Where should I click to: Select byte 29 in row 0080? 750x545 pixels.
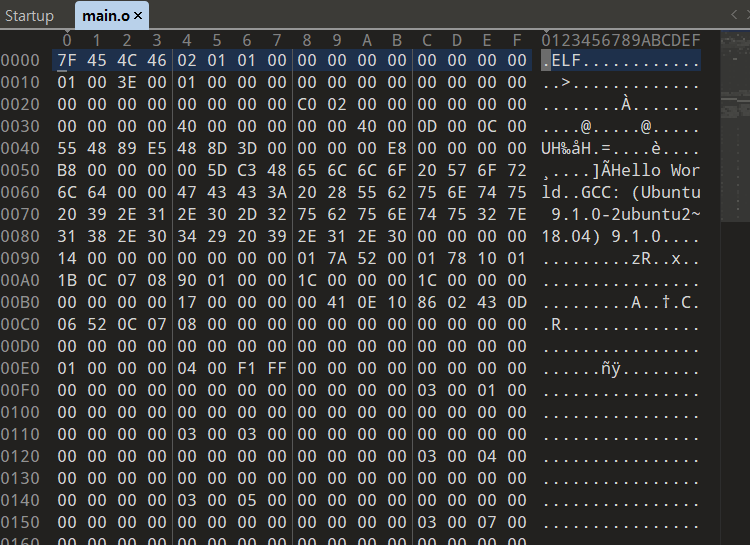pos(217,236)
